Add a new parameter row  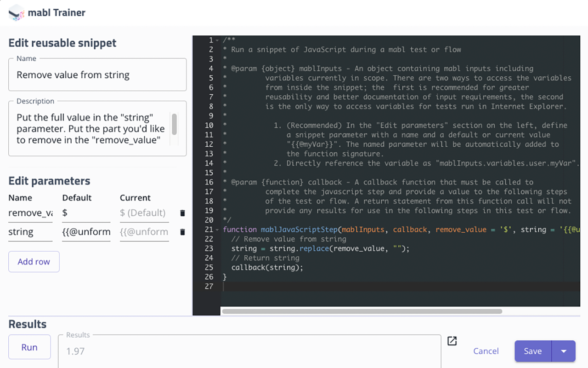(34, 261)
